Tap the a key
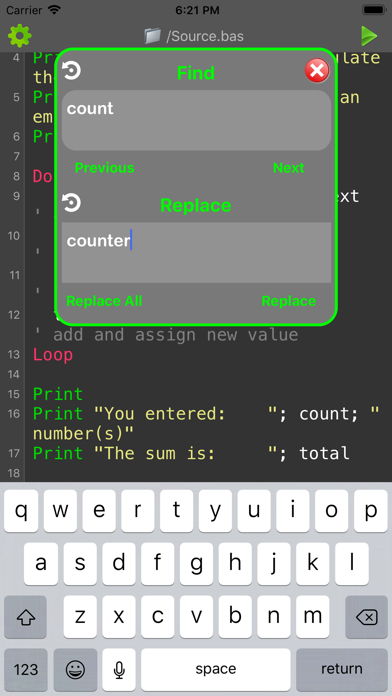392x696 pixels. point(40,563)
